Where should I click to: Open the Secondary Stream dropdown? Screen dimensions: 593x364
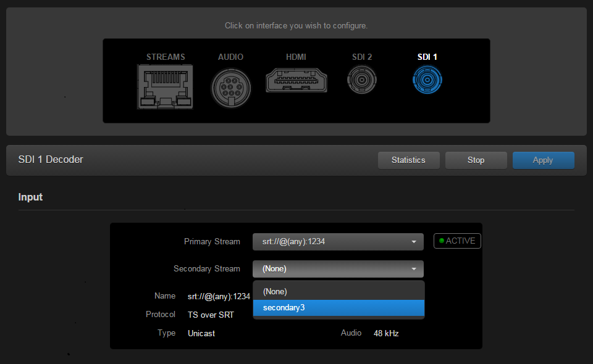click(x=338, y=269)
